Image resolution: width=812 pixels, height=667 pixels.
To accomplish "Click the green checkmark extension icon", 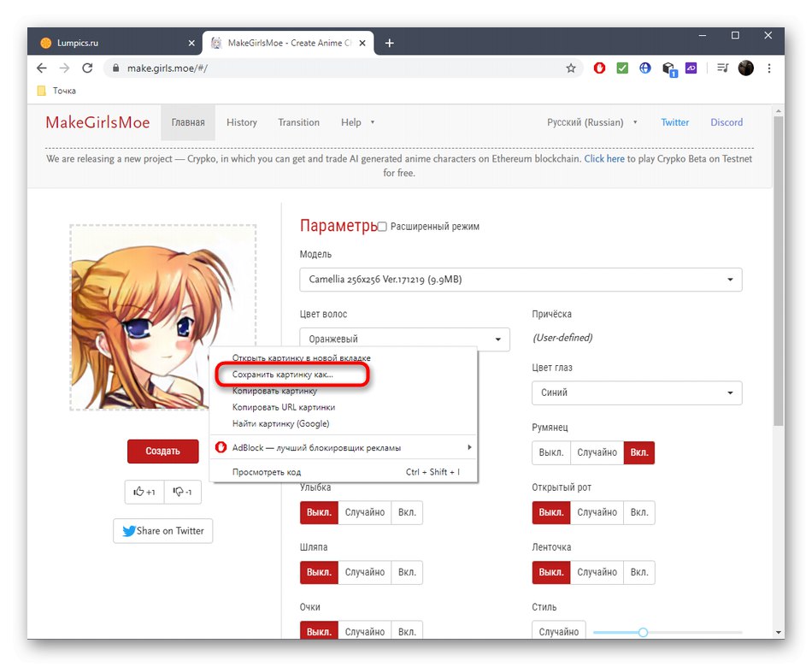I will (622, 68).
